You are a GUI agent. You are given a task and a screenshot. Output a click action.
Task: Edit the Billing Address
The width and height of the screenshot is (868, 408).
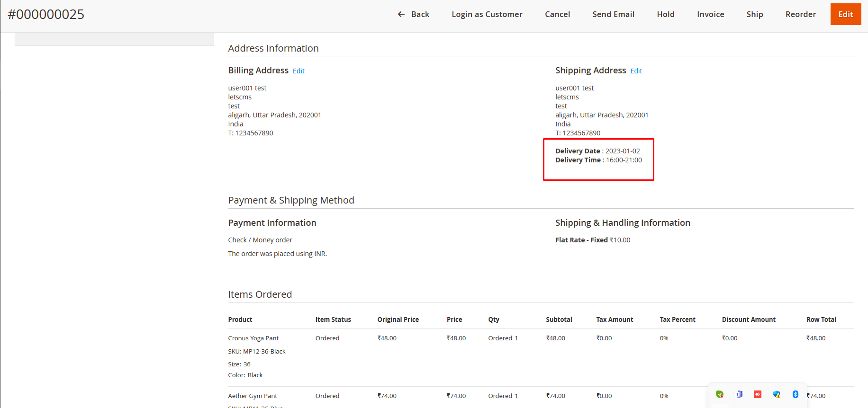298,71
